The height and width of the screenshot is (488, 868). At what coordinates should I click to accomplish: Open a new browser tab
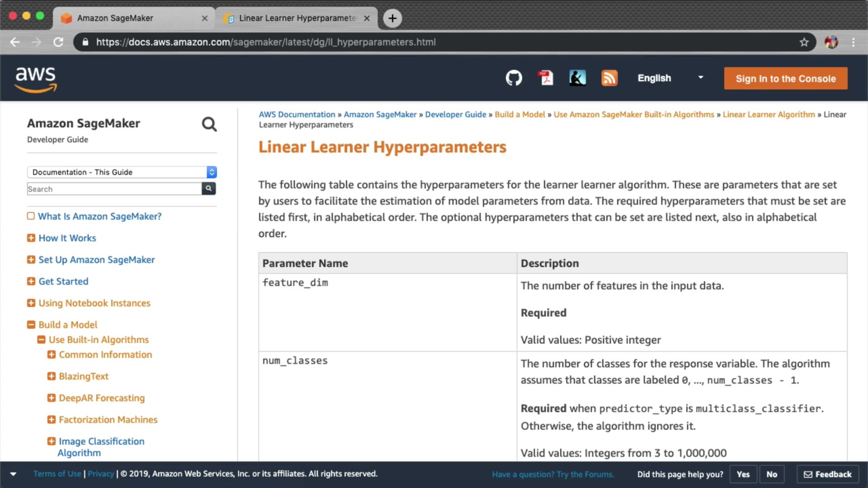click(x=392, y=18)
